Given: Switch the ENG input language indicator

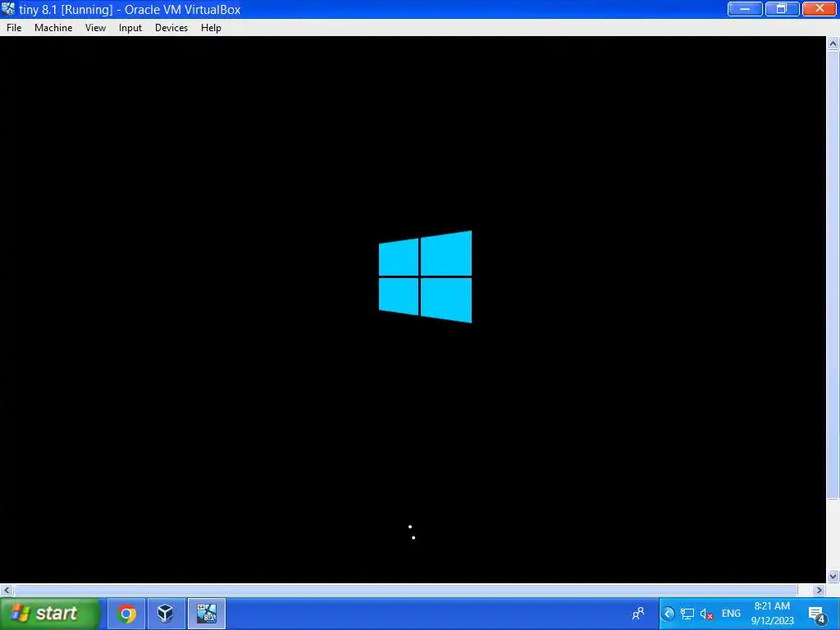Looking at the screenshot, I should (731, 614).
